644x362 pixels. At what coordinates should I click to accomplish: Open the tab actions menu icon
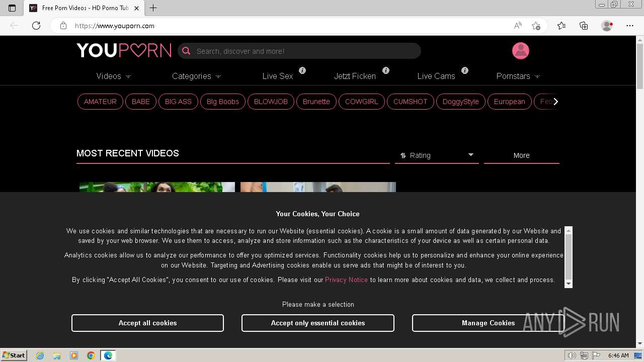[x=12, y=8]
